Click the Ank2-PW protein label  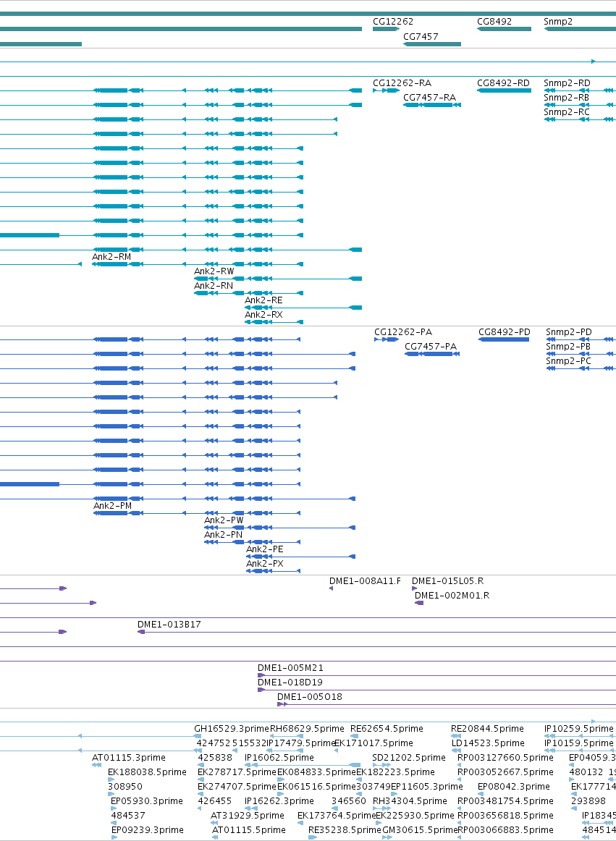point(224,520)
